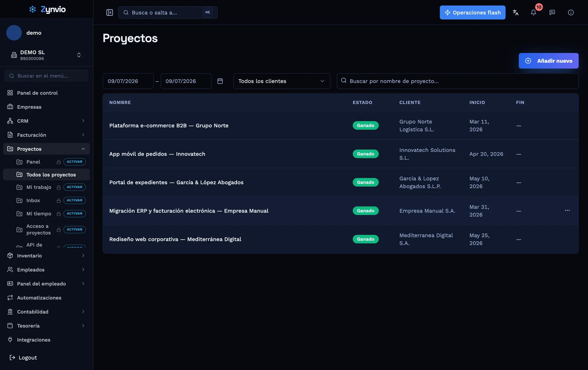Screen dimensions: 588x370
Task: Collapse the sidebar with the panel toggle icon
Action: 110,12
